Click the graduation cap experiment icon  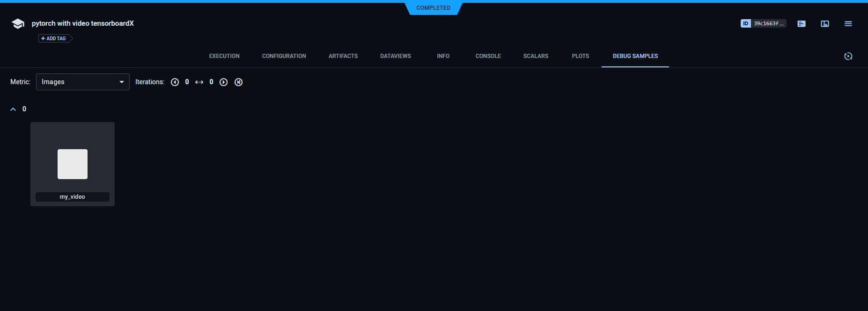(18, 24)
